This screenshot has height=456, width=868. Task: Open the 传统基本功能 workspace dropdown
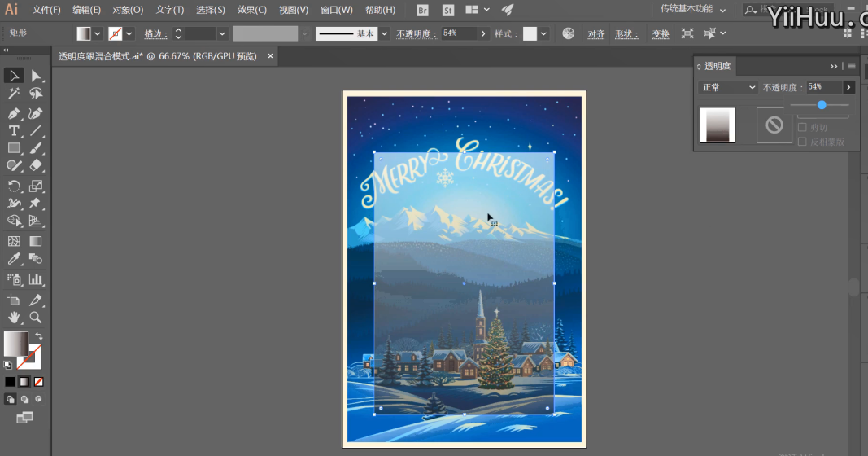[692, 10]
